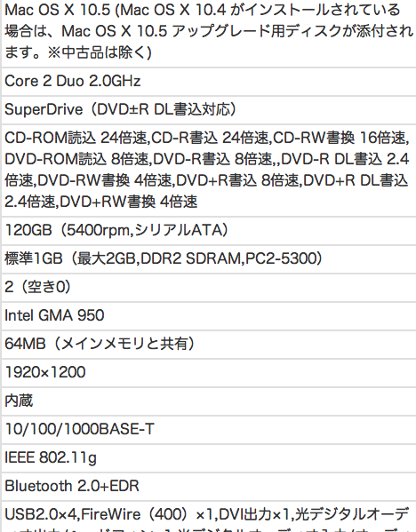Image resolution: width=416 pixels, height=532 pixels.
Task: Click the 1920×1200 resolution row
Action: point(209,373)
